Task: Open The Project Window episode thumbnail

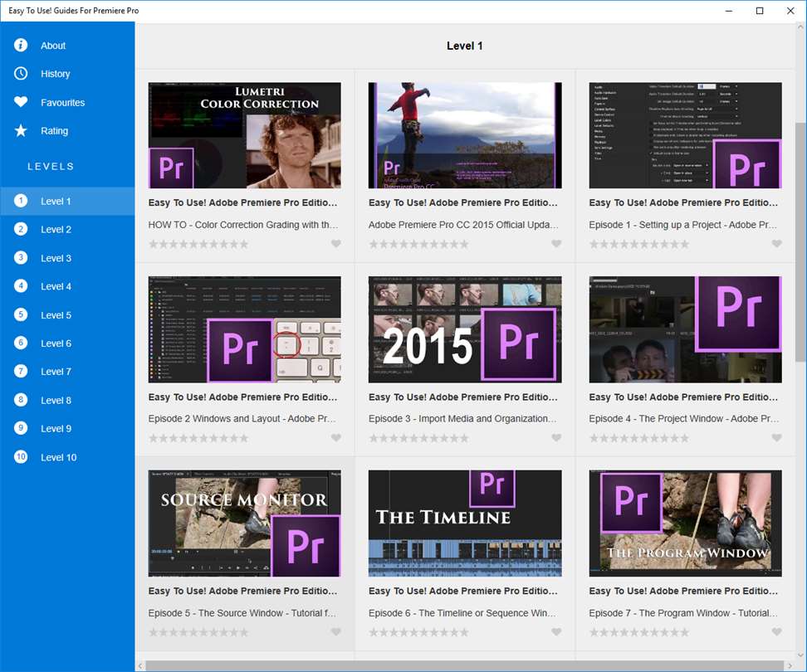Action: coord(685,329)
